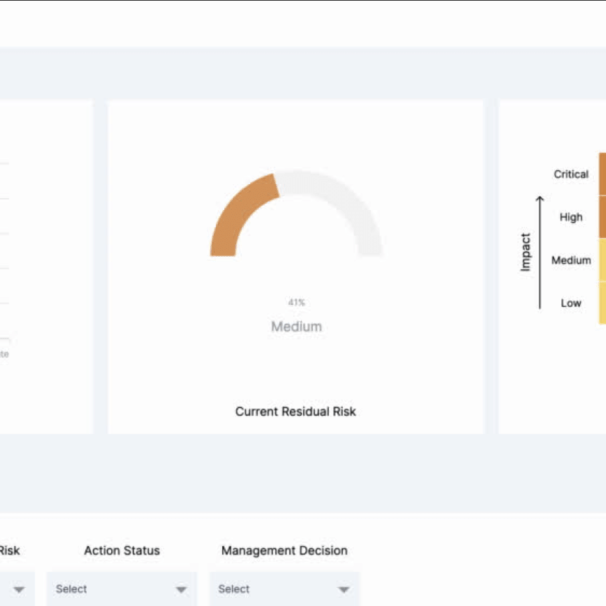Click the Management Decision column label
The width and height of the screenshot is (606, 606).
coord(284,550)
